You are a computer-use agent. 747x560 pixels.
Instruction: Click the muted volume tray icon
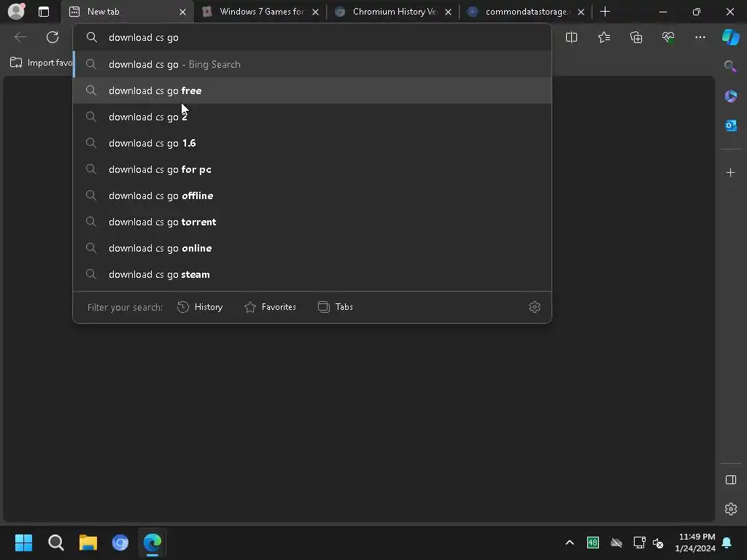point(658,542)
